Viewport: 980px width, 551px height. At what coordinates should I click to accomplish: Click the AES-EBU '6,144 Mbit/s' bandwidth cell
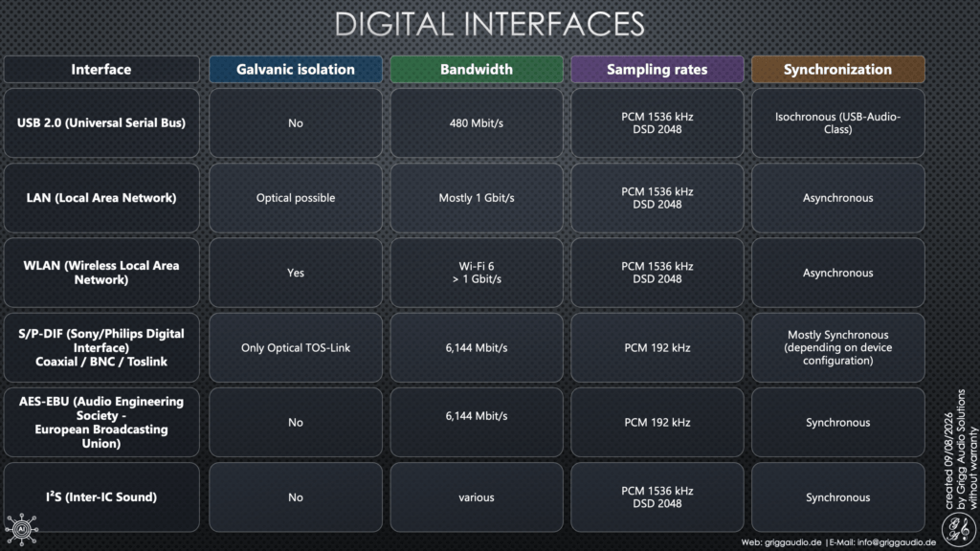pyautogui.click(x=477, y=422)
